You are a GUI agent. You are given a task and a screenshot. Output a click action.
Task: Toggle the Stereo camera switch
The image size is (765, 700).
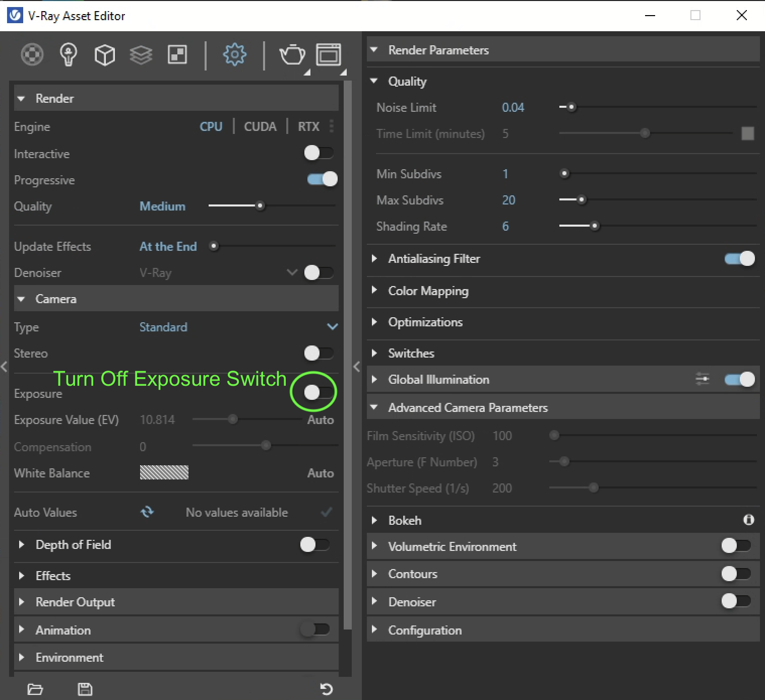pyautogui.click(x=318, y=353)
